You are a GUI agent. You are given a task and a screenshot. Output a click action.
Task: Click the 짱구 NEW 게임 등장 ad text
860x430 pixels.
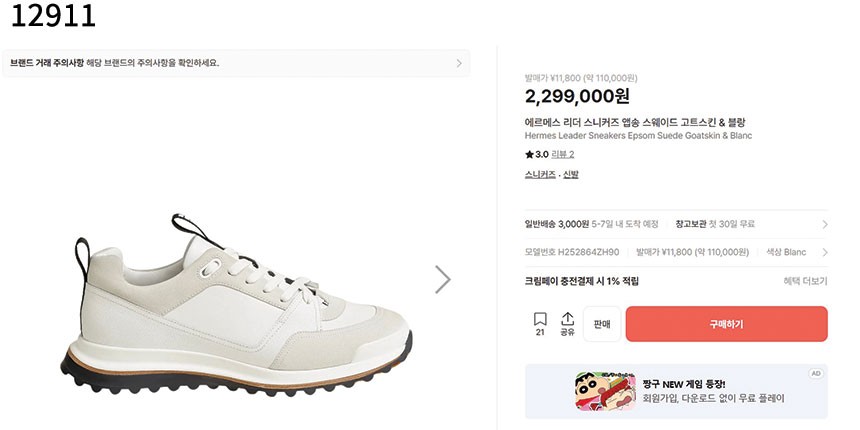pyautogui.click(x=684, y=383)
